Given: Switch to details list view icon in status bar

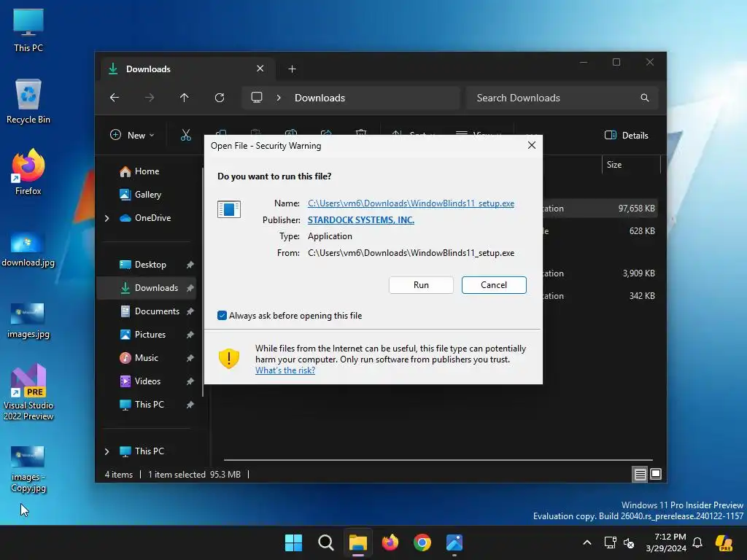Looking at the screenshot, I should pos(640,474).
